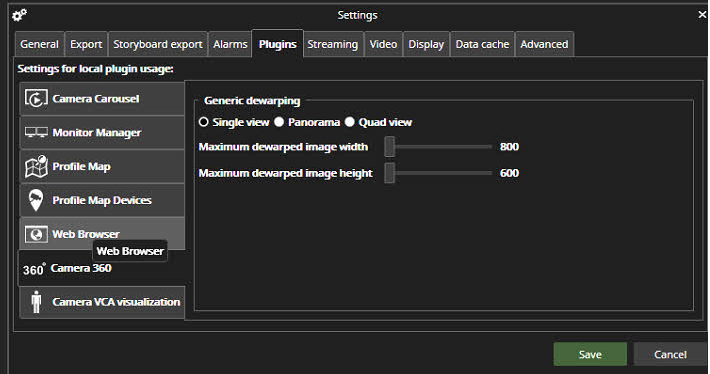Select the 360° Camera 360 icon

pos(34,269)
